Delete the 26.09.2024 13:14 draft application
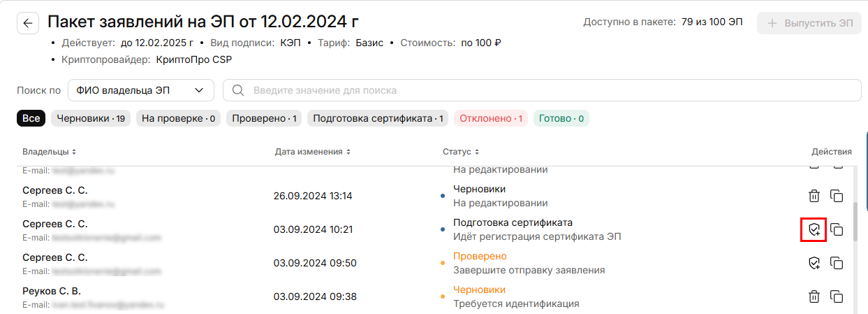Image resolution: width=868 pixels, height=314 pixels. point(814,196)
